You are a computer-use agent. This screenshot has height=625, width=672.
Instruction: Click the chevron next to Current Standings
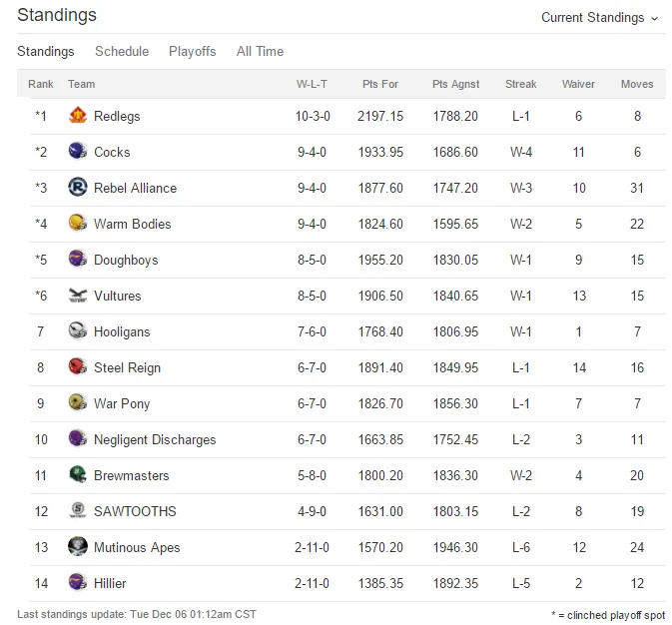click(x=654, y=18)
